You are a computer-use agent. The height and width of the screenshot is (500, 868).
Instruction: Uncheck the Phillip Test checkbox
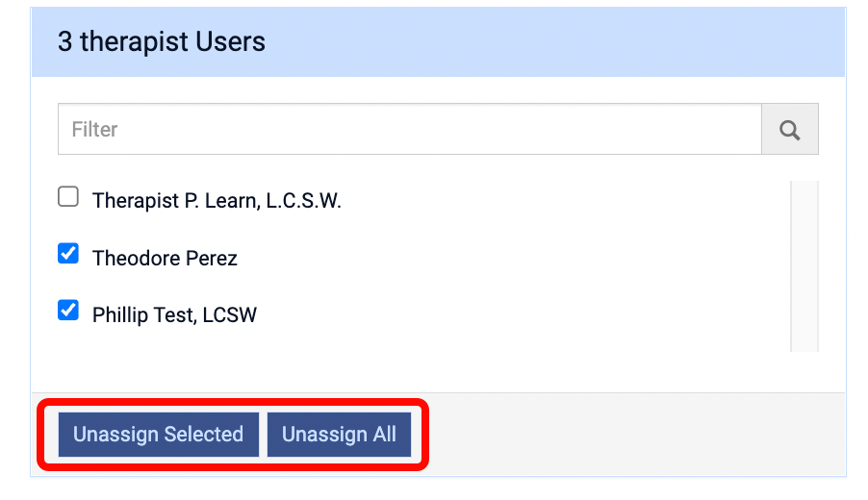click(x=68, y=311)
